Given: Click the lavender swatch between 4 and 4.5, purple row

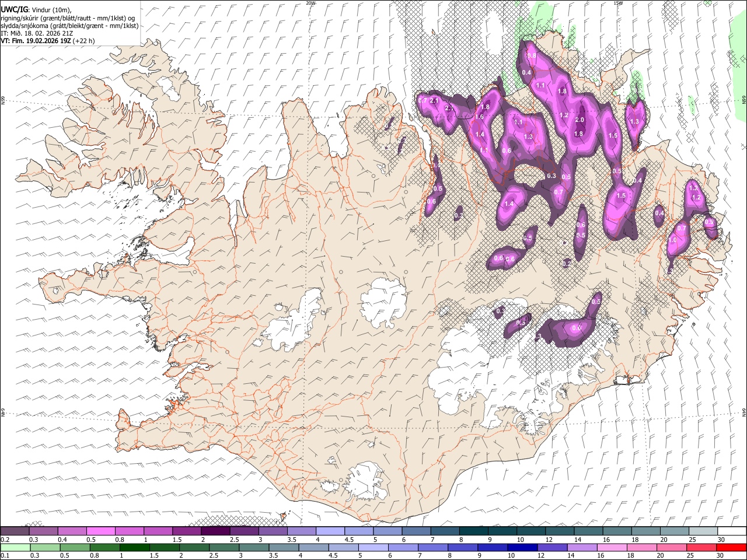Looking at the screenshot, I should coord(330,531).
